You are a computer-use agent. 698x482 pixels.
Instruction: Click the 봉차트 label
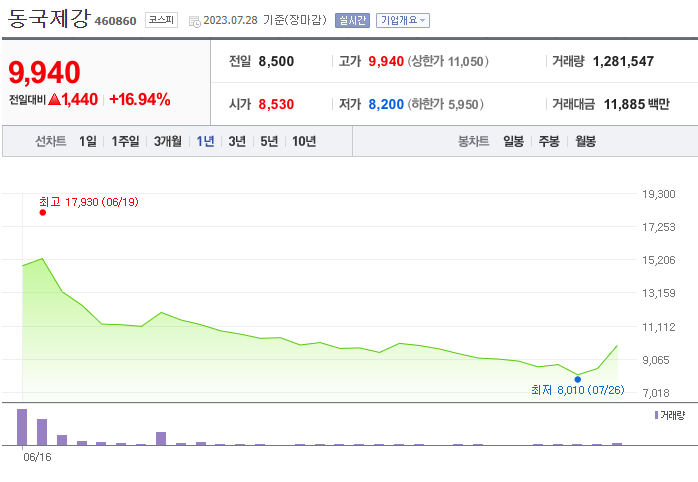(x=474, y=142)
